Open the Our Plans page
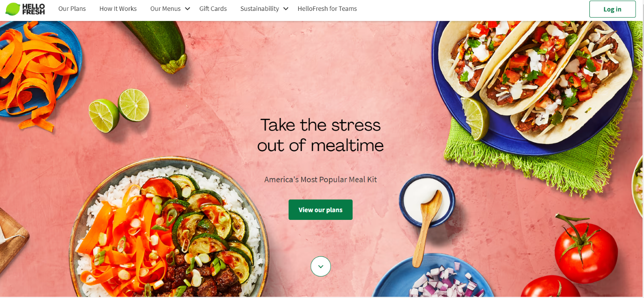Image resolution: width=644 pixels, height=298 pixels. [x=72, y=9]
